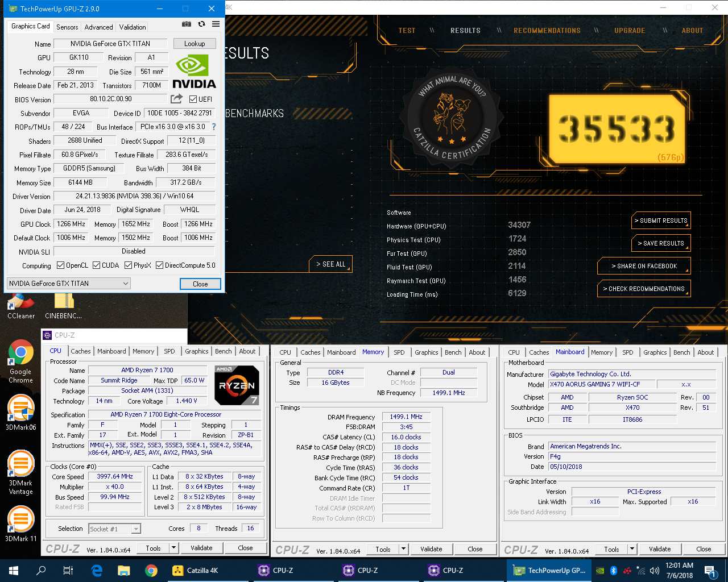Click NVIDIA tray icon
The height and width of the screenshot is (582, 728).
[600, 571]
